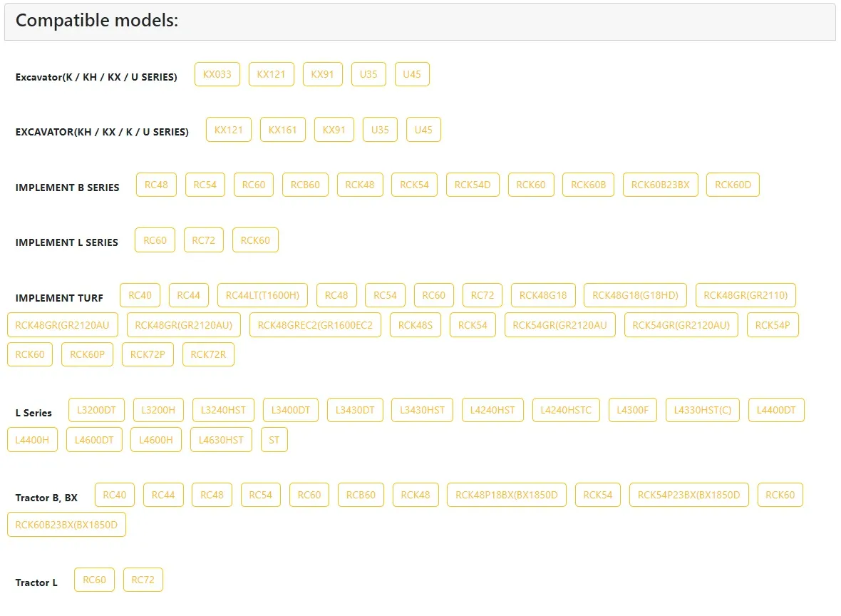Select the ST tag in L Series
841x616 pixels.
274,439
